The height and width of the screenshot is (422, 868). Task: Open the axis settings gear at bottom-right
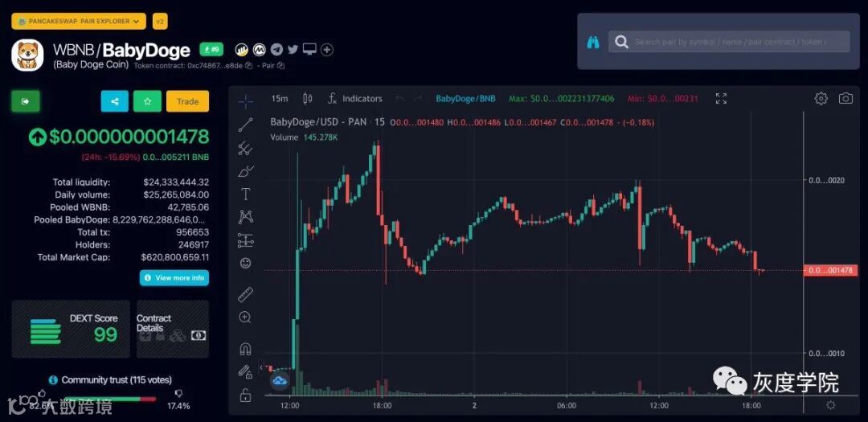(830, 405)
